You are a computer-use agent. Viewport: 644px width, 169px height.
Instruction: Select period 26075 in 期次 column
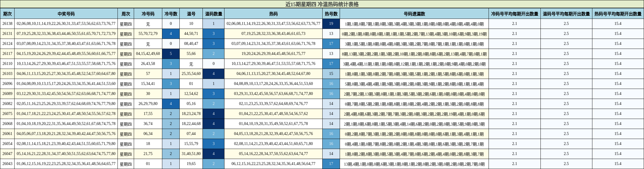pyautogui.click(x=7, y=114)
